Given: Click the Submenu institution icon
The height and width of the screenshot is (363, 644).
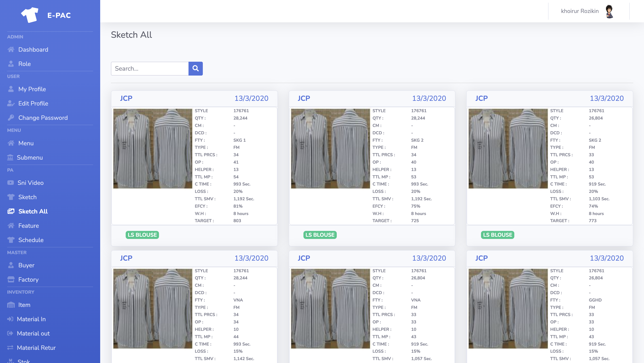Looking at the screenshot, I should [x=10, y=157].
